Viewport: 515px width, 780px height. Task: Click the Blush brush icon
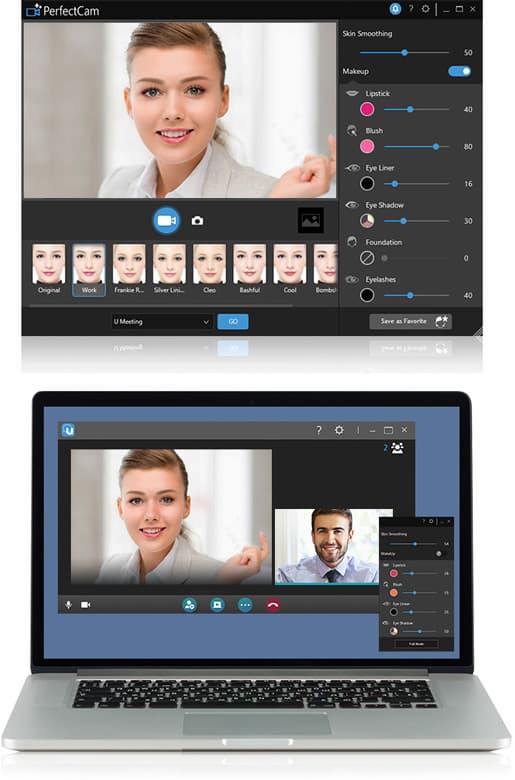pyautogui.click(x=352, y=130)
